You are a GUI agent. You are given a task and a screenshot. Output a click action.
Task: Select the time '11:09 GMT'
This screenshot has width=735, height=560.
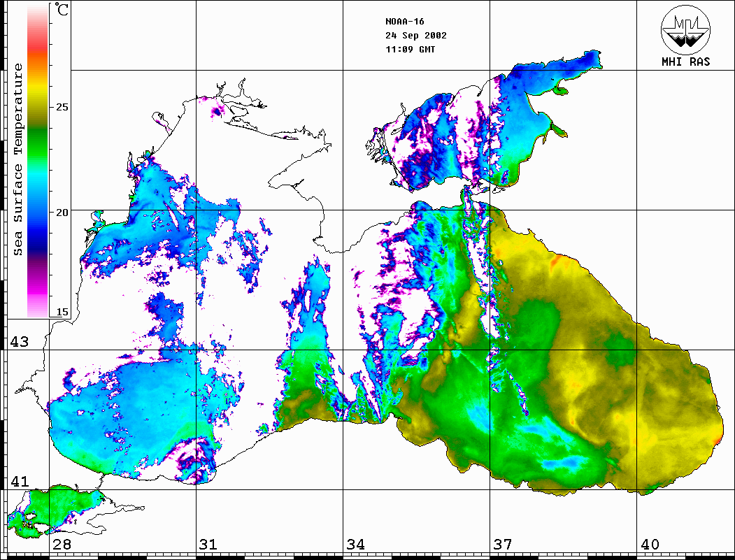click(x=410, y=50)
